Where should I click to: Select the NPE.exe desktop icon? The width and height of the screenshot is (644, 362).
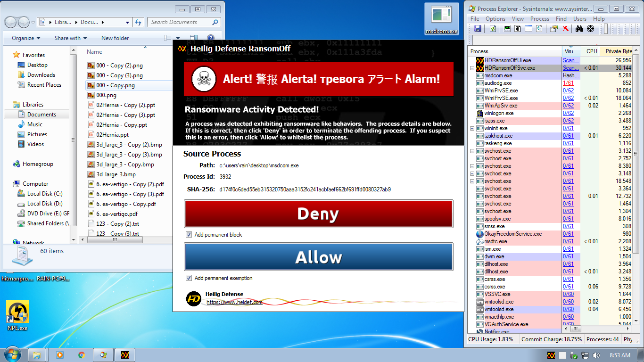(x=17, y=316)
